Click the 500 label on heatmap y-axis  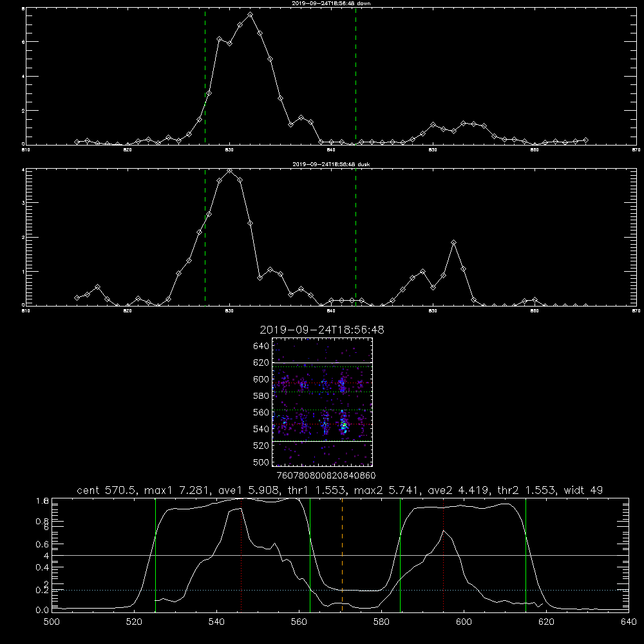point(261,462)
